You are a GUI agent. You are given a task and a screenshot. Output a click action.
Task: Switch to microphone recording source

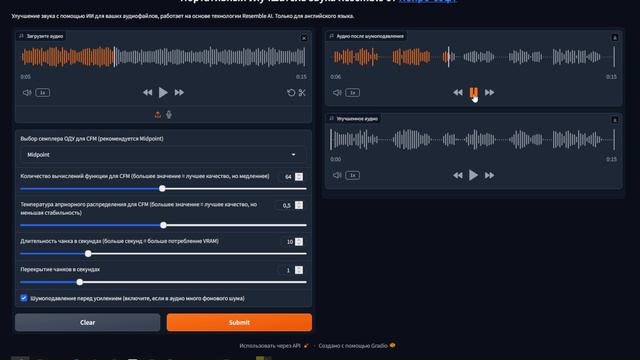tap(169, 115)
